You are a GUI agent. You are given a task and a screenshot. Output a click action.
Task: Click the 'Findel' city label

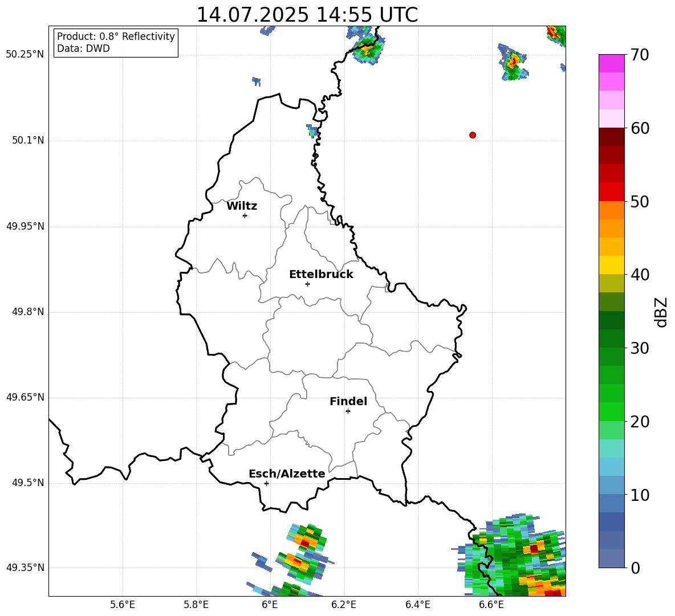348,401
